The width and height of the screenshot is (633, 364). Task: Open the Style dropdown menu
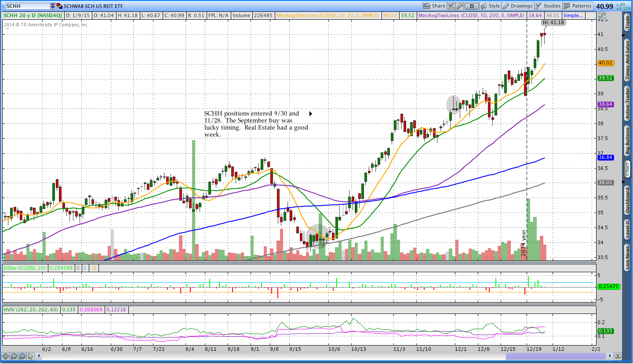click(x=491, y=6)
